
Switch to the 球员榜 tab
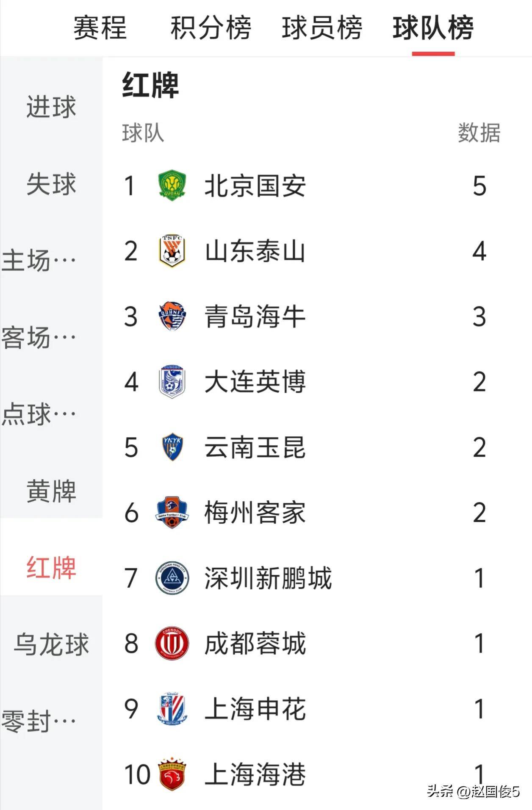coord(322,28)
